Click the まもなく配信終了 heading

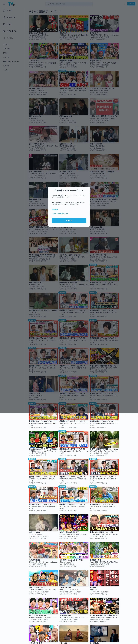38,11
